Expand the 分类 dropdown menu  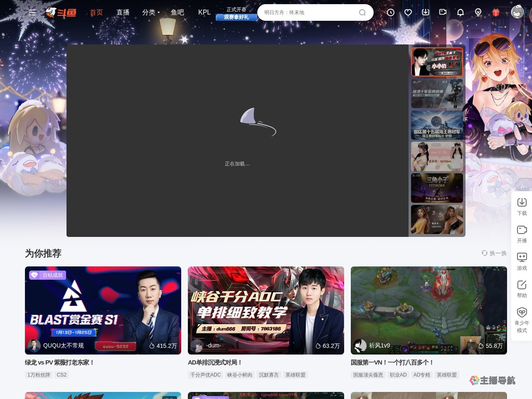[150, 12]
